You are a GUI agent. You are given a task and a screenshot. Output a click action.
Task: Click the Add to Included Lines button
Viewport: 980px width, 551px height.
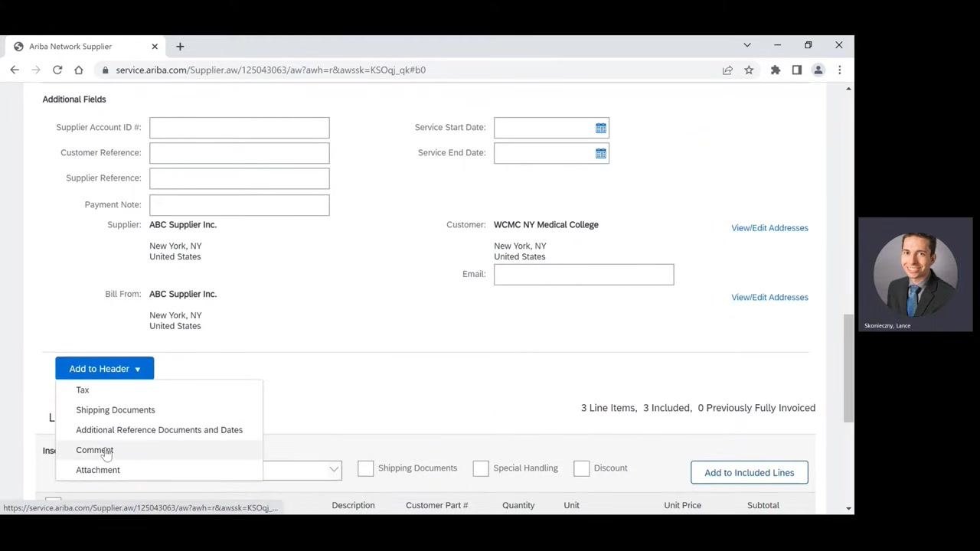tap(750, 472)
